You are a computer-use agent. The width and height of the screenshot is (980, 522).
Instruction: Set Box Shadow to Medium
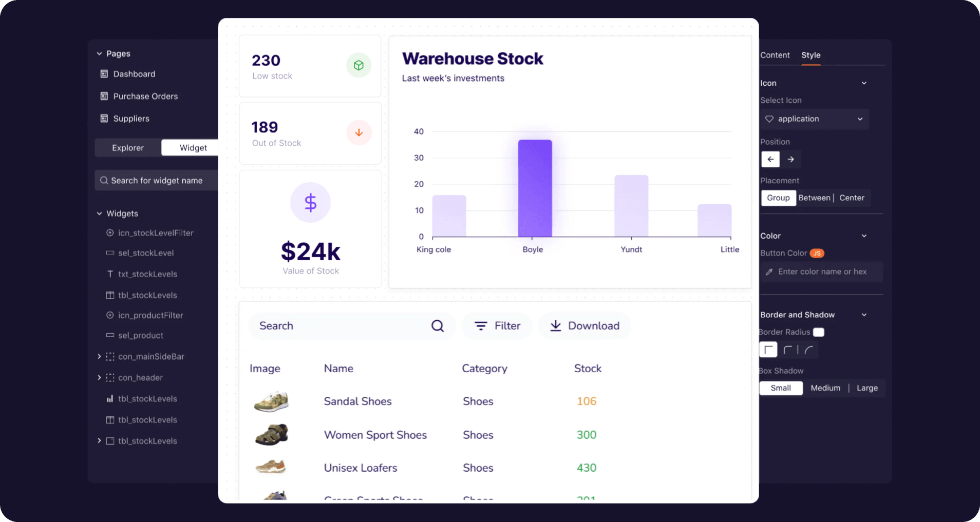point(825,388)
